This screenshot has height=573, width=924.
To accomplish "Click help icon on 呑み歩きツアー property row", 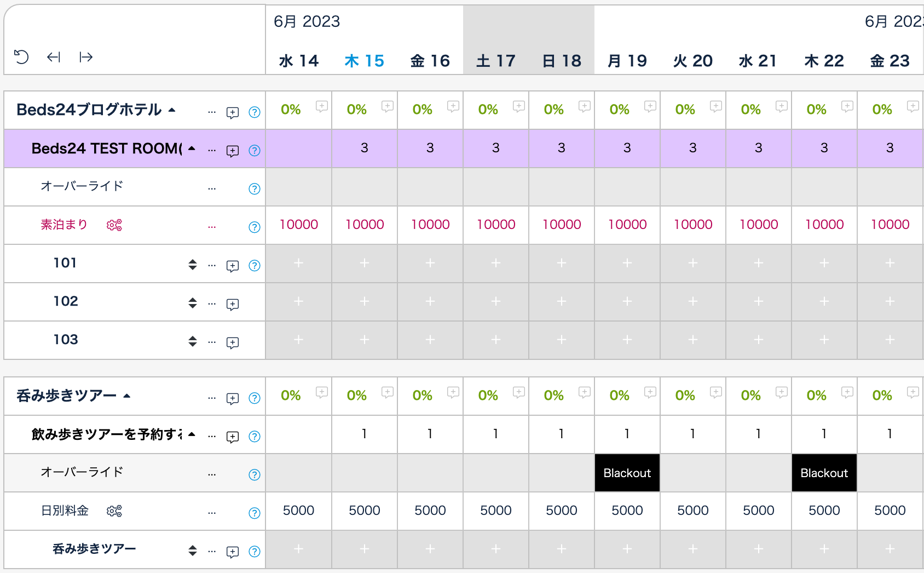I will 254,398.
